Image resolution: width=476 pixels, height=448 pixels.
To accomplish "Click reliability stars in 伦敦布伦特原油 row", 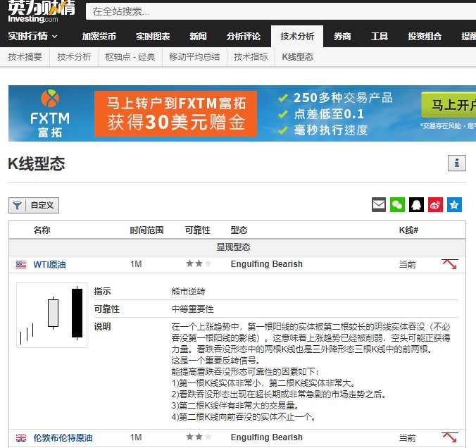I will [199, 437].
